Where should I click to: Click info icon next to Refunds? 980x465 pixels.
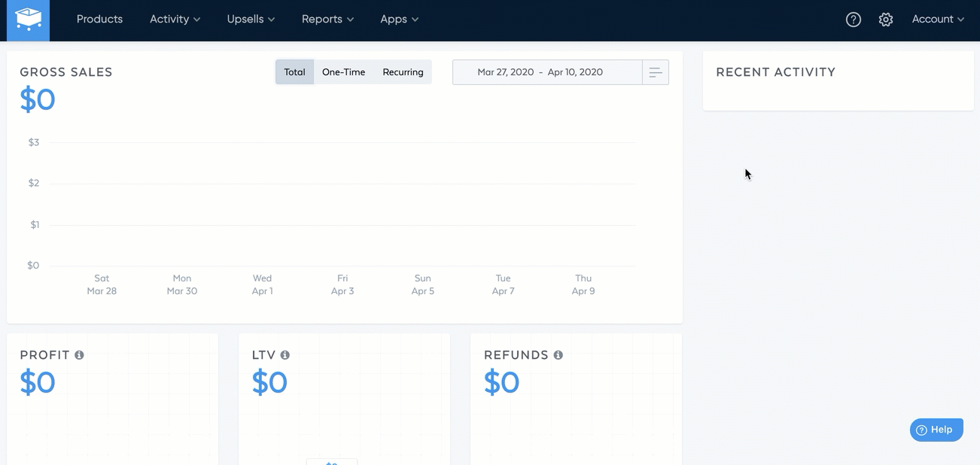(x=558, y=355)
